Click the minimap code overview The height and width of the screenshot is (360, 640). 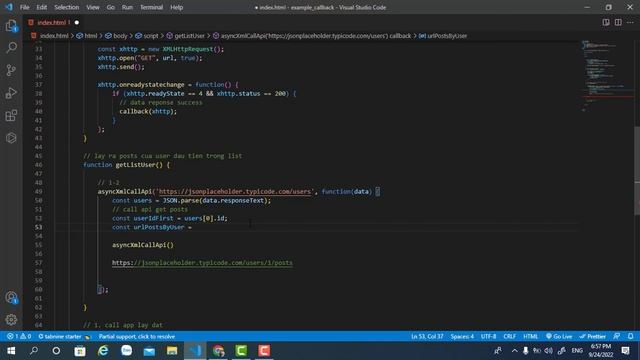coord(607,76)
